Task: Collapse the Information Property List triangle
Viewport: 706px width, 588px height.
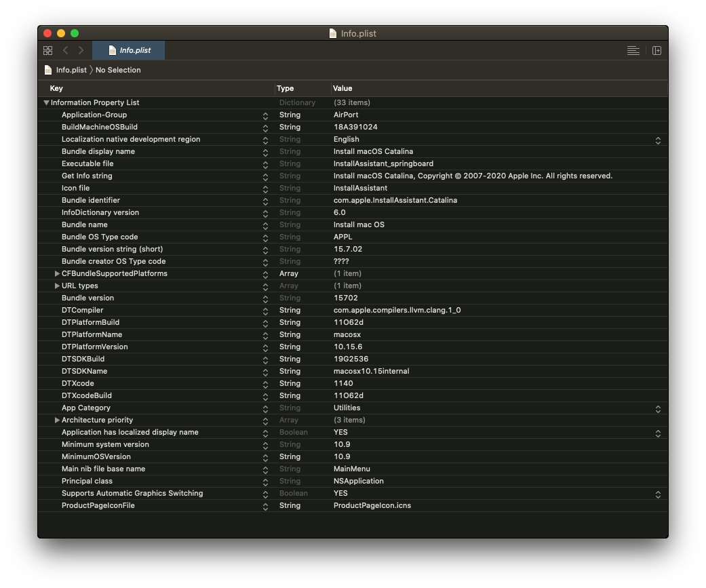Action: pos(46,102)
